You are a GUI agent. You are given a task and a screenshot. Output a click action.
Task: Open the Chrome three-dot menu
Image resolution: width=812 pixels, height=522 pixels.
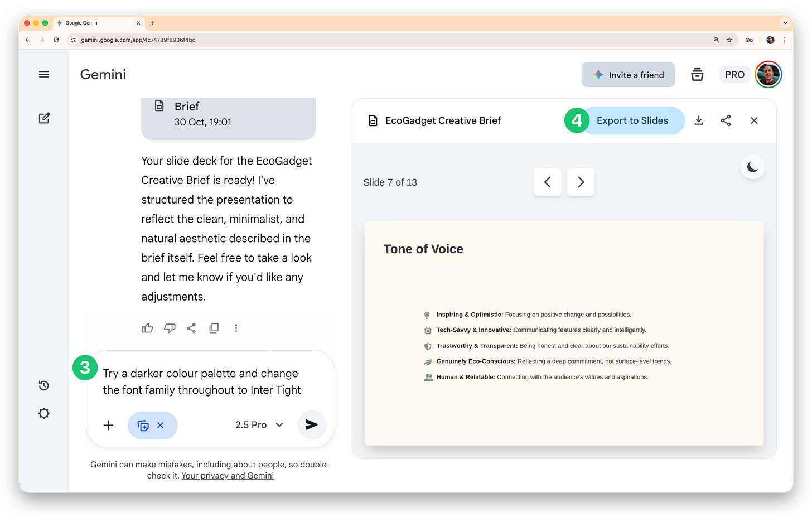(785, 40)
